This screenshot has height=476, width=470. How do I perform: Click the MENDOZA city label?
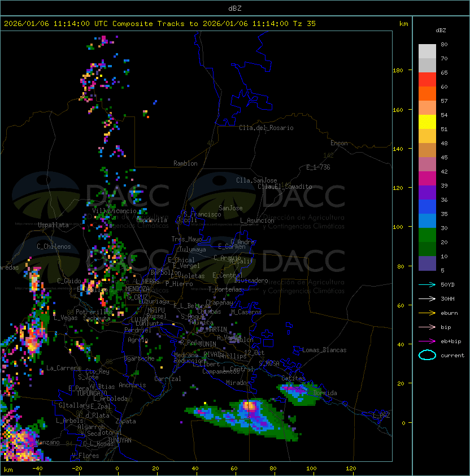(x=137, y=288)
